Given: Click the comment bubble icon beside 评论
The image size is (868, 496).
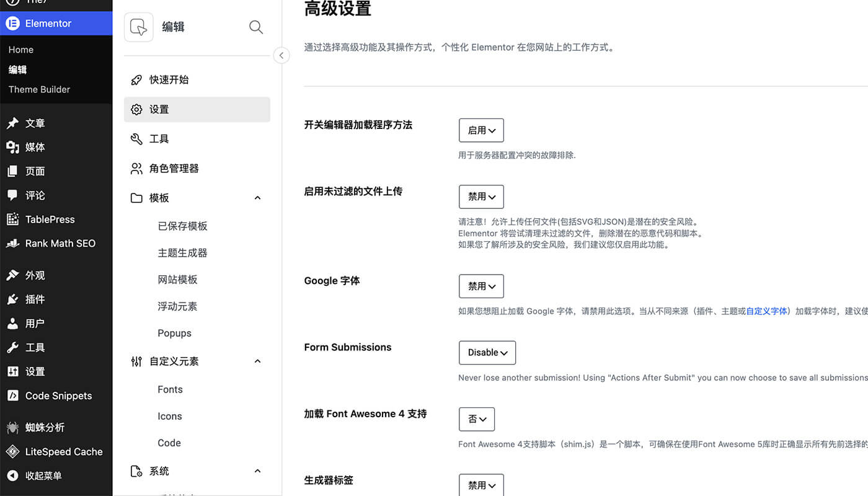Looking at the screenshot, I should pos(12,195).
